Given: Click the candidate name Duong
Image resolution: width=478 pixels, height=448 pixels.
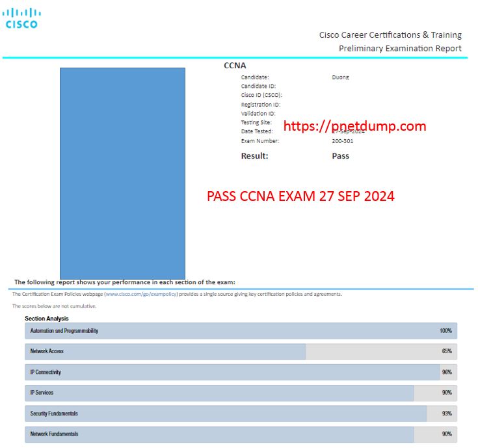Looking at the screenshot, I should click(x=340, y=77).
